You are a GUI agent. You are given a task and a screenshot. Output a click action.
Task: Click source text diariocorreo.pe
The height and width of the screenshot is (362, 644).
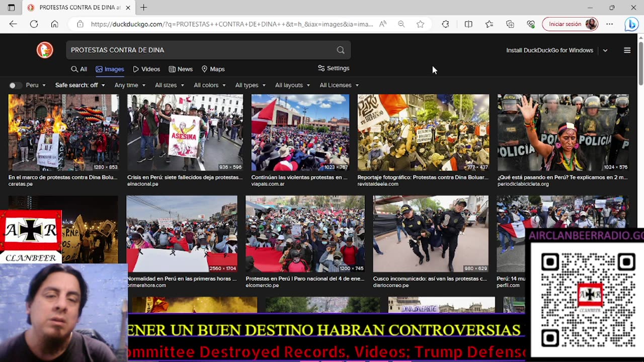click(391, 286)
